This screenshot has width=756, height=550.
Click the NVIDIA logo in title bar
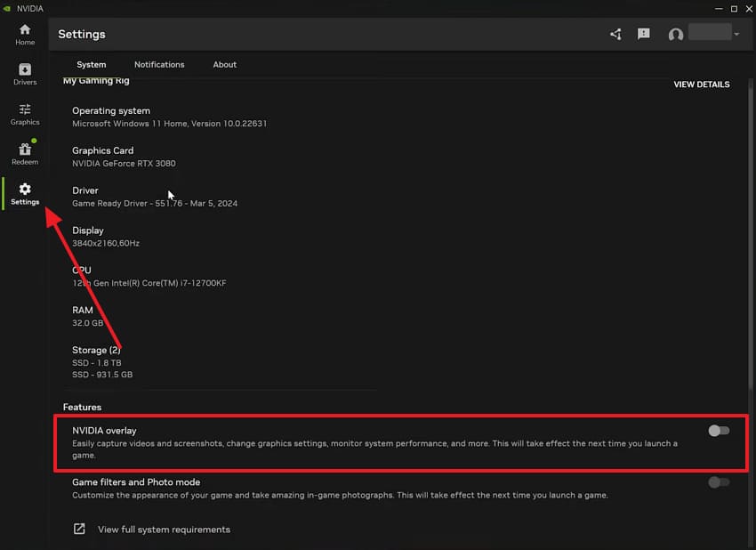[7, 9]
